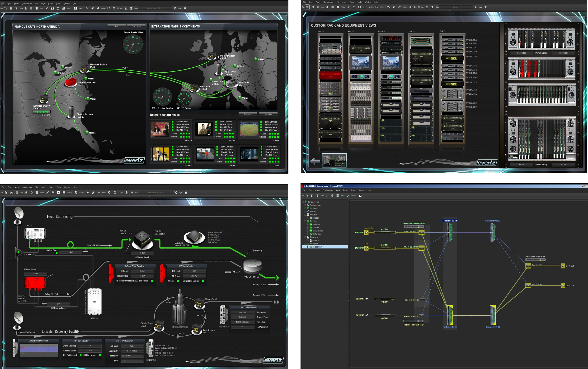Click the first apply download arrow in the rack views window

coord(427,7)
